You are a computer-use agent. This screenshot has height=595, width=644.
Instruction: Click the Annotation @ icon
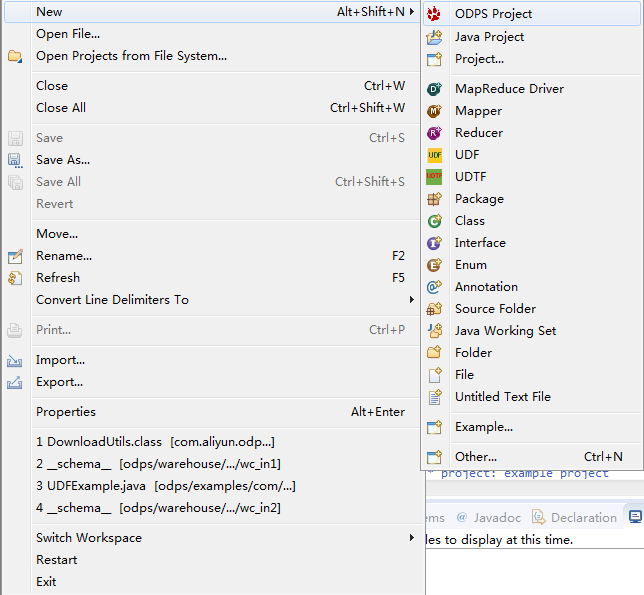click(434, 287)
